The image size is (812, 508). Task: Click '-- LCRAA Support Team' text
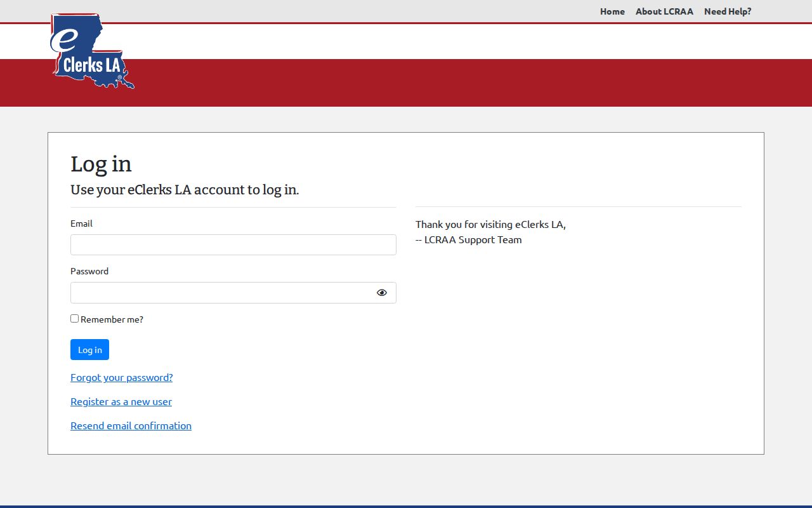pos(469,239)
